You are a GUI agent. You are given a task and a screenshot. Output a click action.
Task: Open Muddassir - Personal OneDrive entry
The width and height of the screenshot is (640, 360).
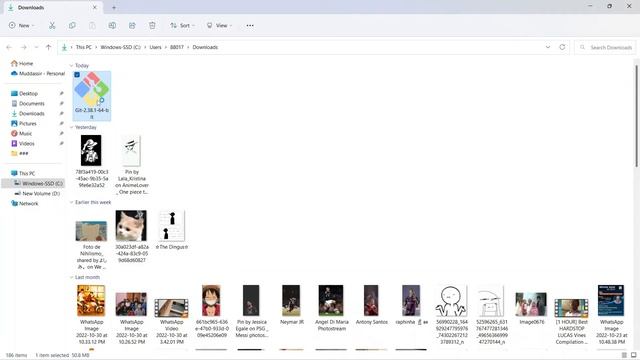[x=38, y=73]
